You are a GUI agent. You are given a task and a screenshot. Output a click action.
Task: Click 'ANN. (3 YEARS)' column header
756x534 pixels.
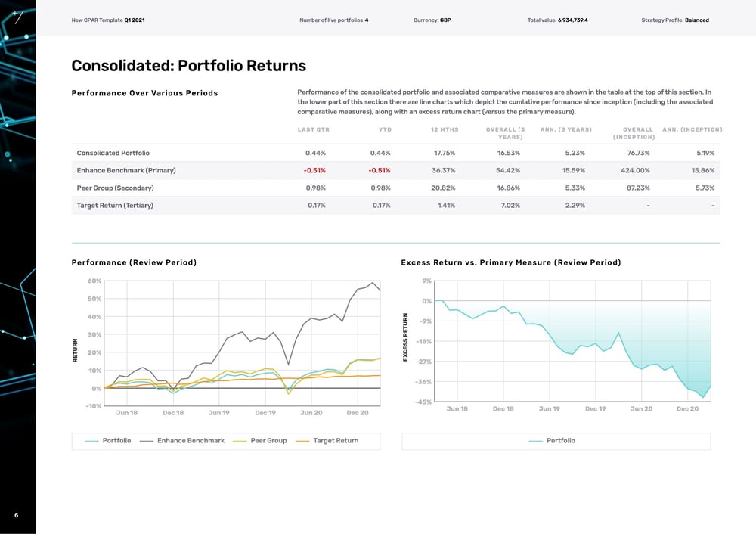[x=566, y=130]
